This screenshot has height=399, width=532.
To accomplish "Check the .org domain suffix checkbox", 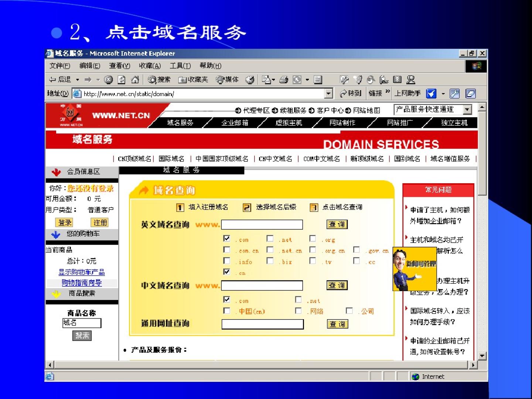I will (x=313, y=239).
